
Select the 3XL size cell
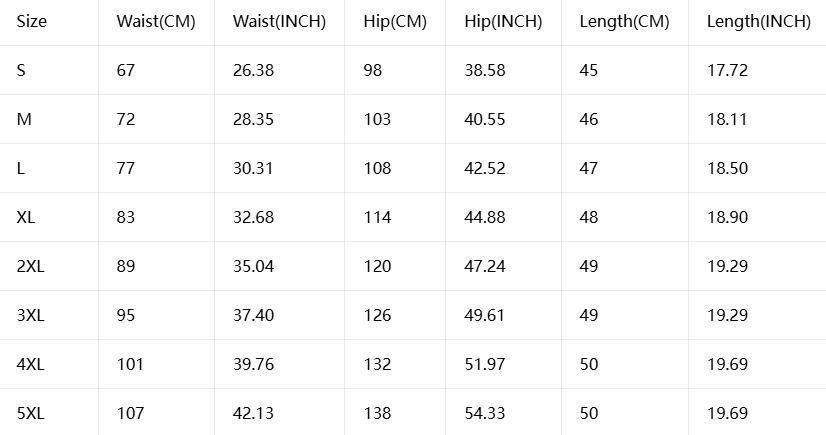[31, 315]
